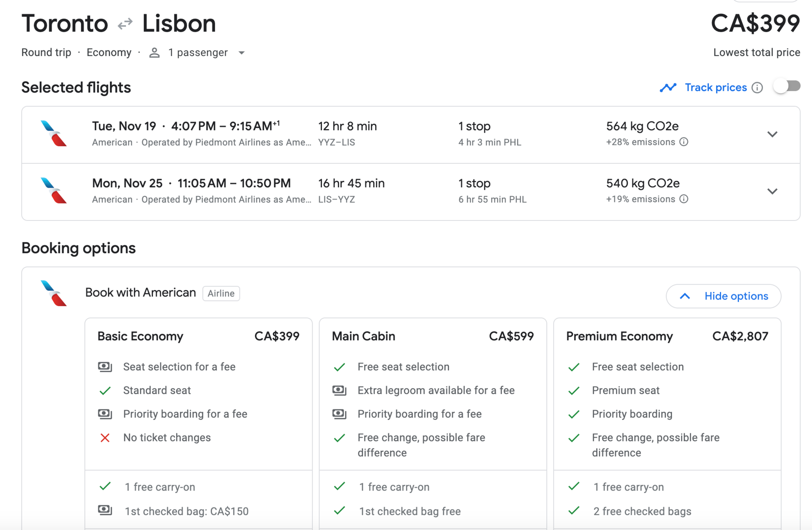
Task: Expand the Mon, Nov 25 flight details
Action: point(772,191)
